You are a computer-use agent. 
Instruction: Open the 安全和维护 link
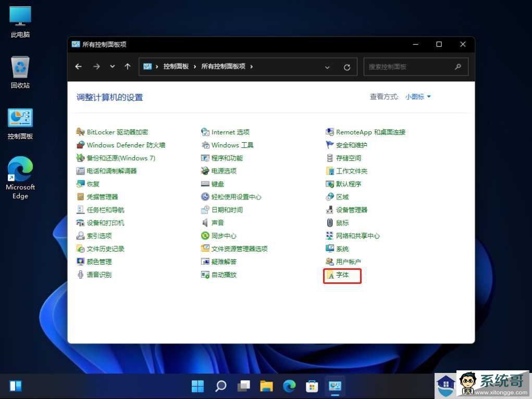click(x=352, y=145)
